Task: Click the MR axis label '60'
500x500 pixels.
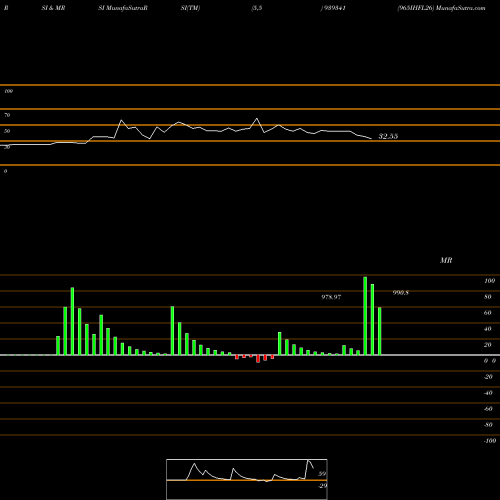Action: click(488, 313)
